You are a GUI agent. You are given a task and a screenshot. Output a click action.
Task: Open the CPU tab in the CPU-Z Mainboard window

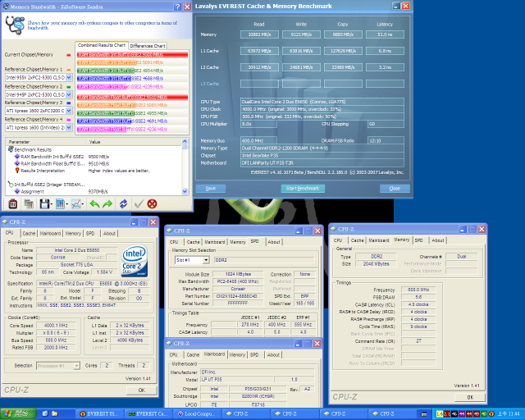click(173, 354)
